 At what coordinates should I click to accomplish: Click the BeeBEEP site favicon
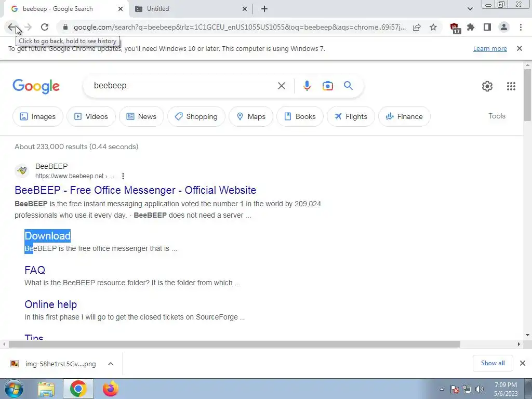coord(22,170)
